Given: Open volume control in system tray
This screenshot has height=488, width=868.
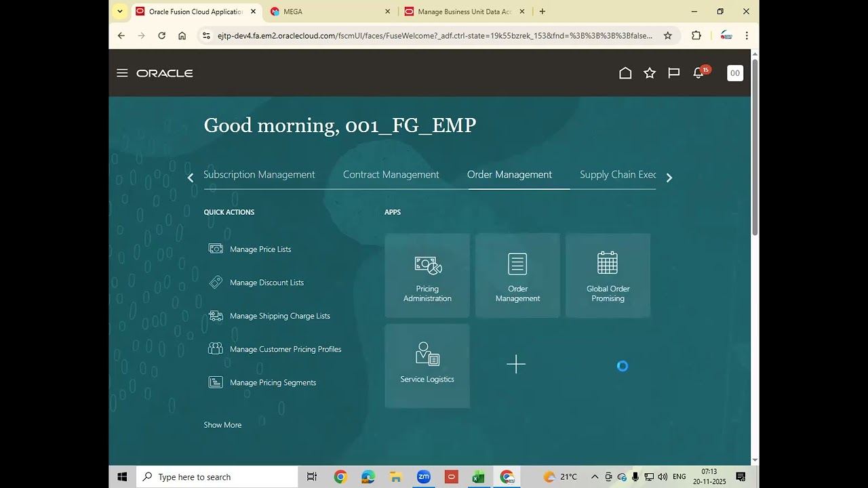Looking at the screenshot, I should 663,477.
